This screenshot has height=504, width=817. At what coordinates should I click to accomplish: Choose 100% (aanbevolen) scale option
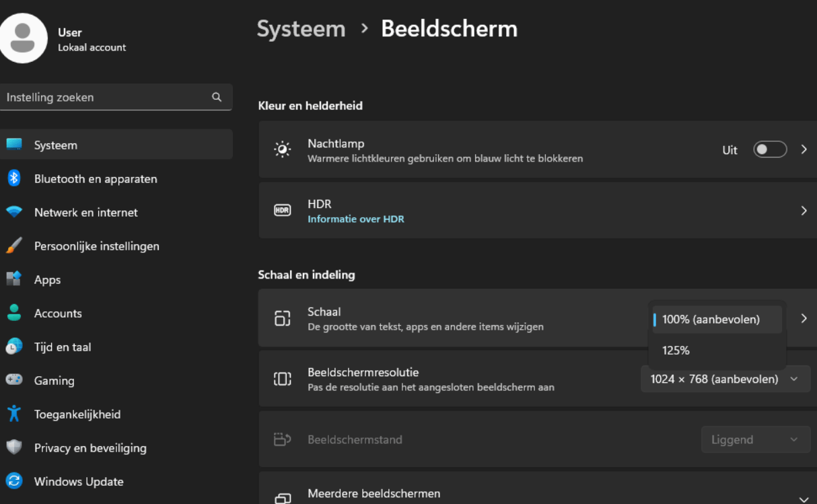pyautogui.click(x=711, y=320)
